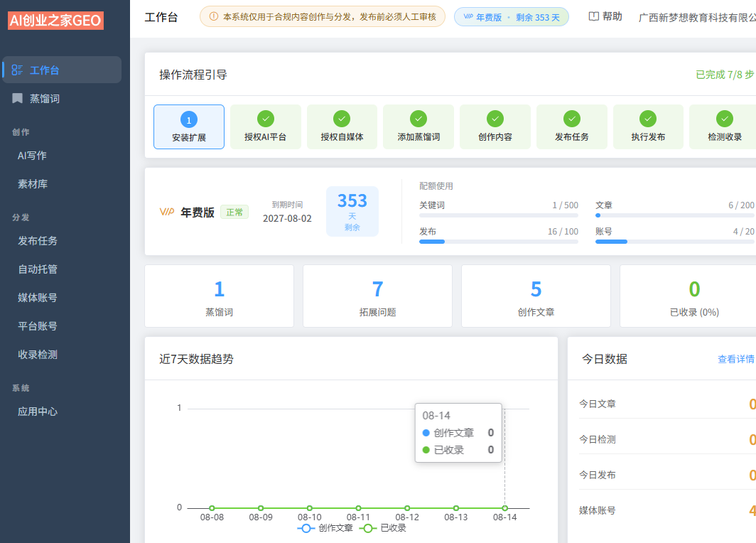Click the 353 天剩余 countdown box
This screenshot has width=756, height=543.
352,211
